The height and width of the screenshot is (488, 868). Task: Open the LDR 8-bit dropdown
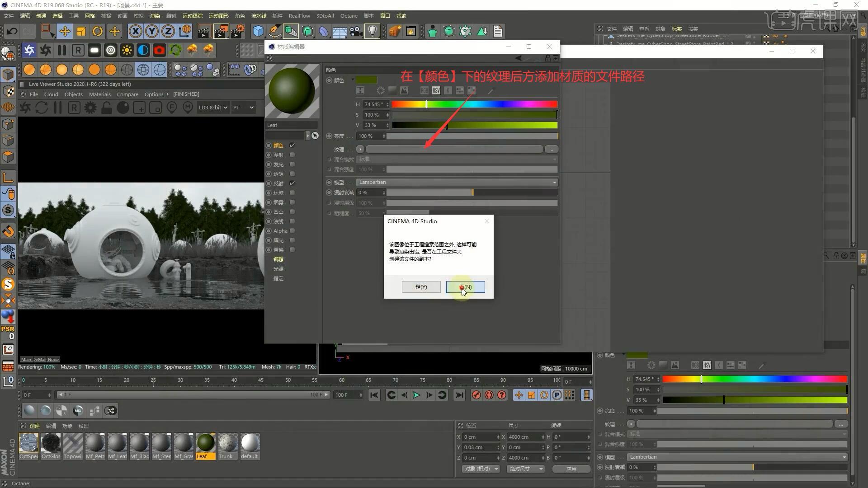coord(212,108)
